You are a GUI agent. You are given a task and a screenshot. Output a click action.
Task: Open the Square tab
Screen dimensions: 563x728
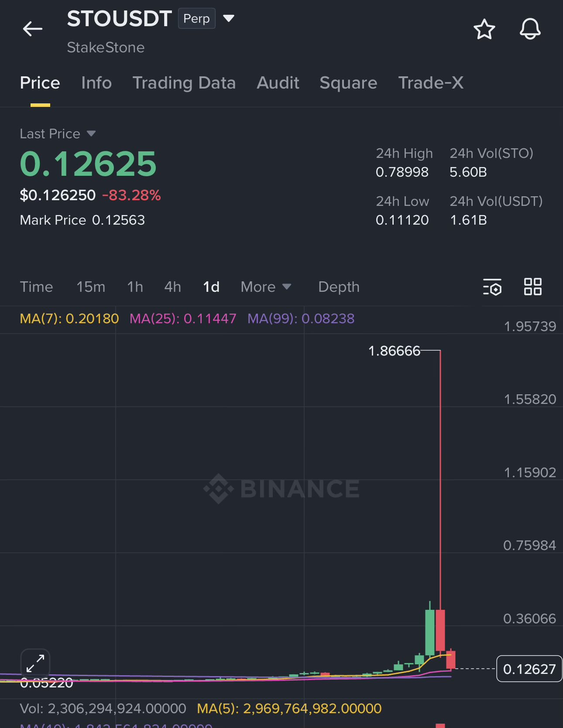click(x=348, y=83)
